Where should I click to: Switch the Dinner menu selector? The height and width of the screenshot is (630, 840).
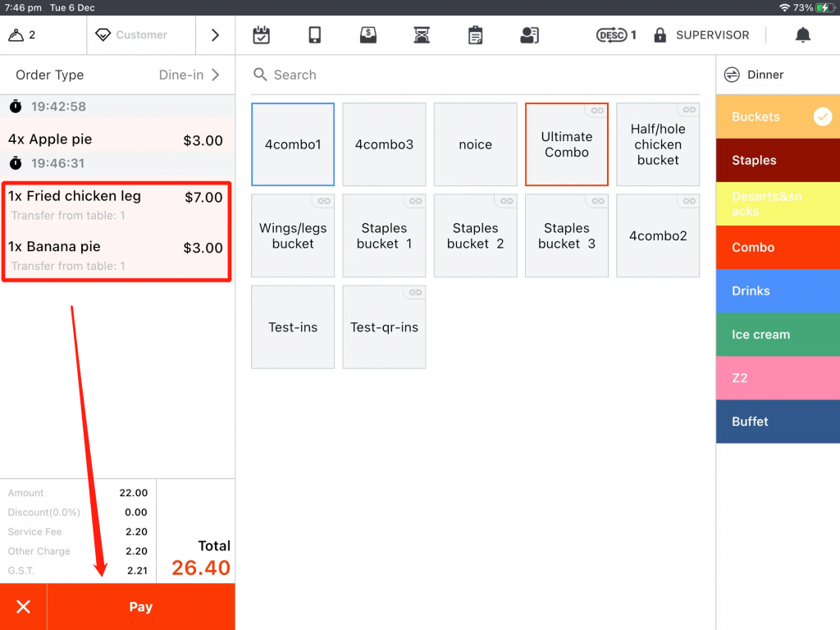755,75
